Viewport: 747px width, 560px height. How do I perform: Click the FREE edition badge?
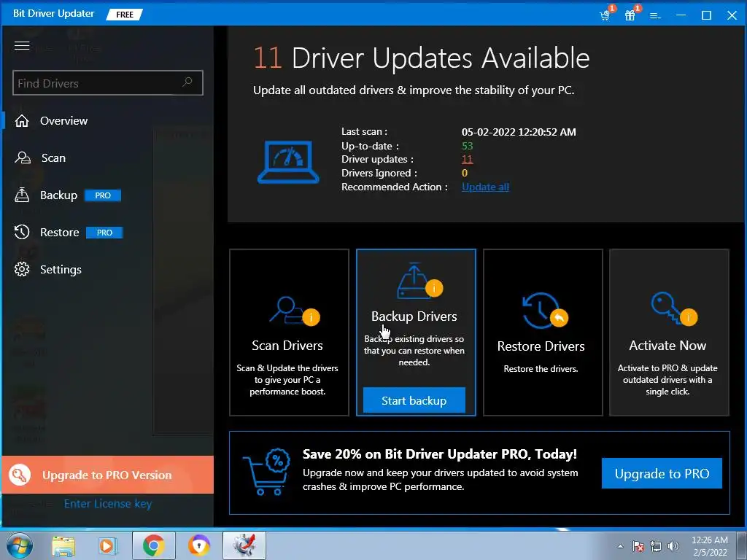(124, 15)
